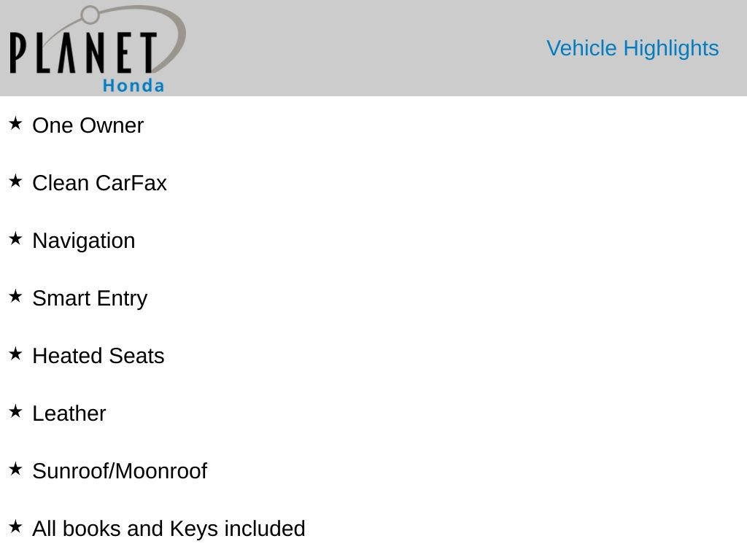This screenshot has height=560, width=747.
Task: Select the Sunroof/Moonroof highlight text
Action: (120, 472)
